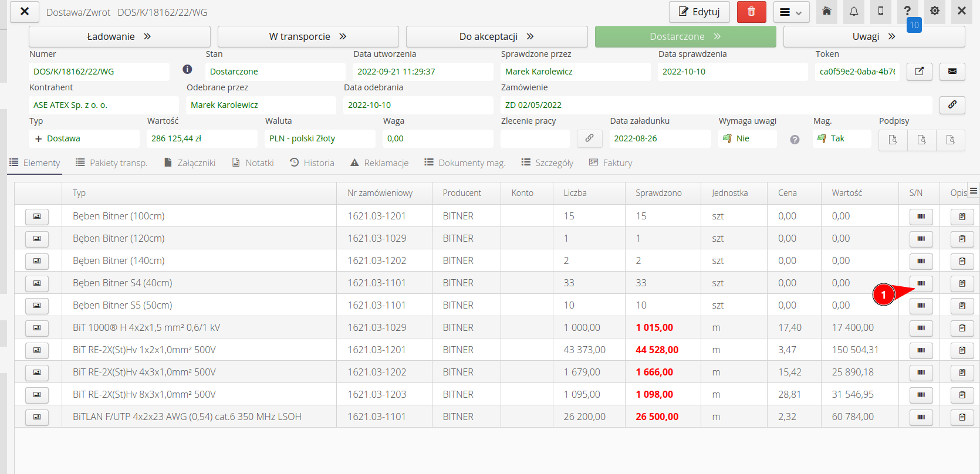Open the settings gear icon
The image size is (980, 474).
pyautogui.click(x=934, y=11)
